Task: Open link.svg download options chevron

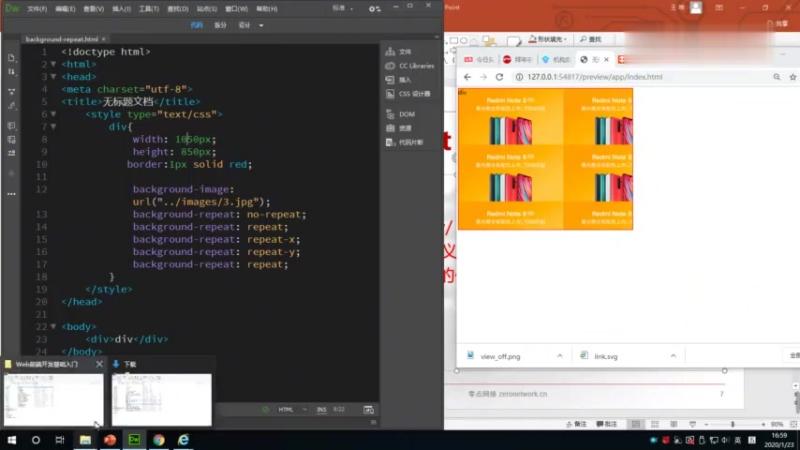Action: tap(673, 356)
